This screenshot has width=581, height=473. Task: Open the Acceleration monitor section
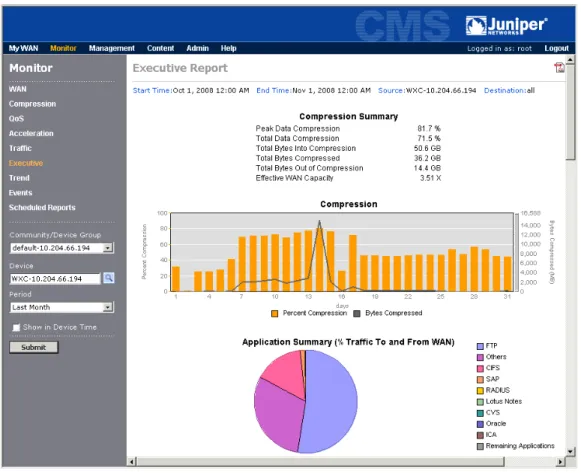click(x=31, y=133)
